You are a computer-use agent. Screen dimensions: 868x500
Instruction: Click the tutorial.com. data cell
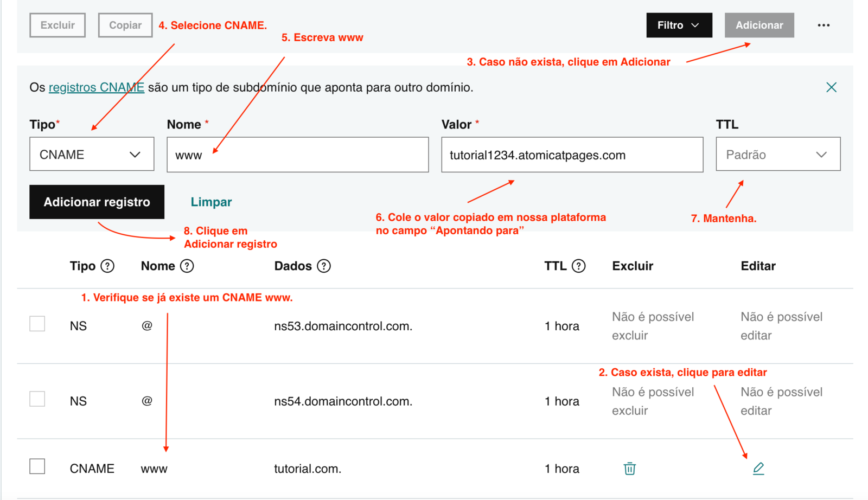pos(308,469)
